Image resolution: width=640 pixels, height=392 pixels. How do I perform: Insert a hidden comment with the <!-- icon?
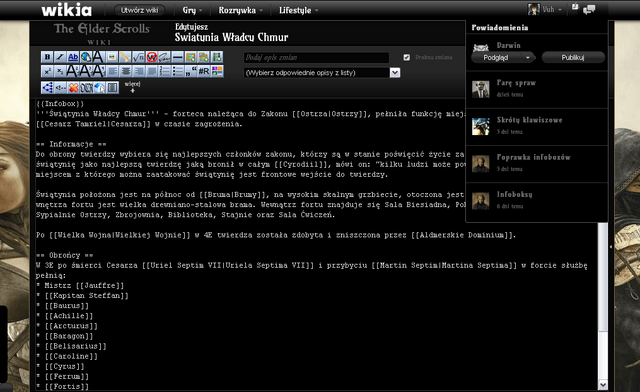60,87
